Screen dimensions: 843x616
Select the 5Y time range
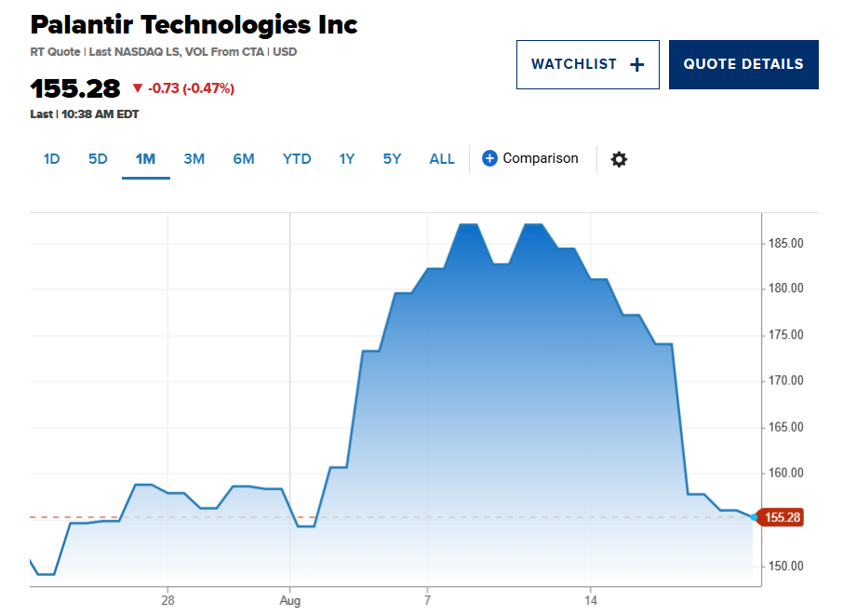tap(392, 159)
